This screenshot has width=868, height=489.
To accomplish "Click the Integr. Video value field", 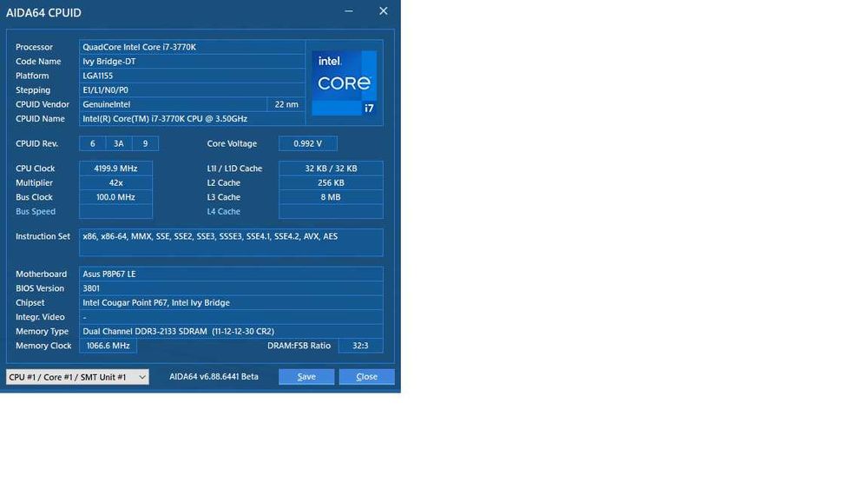I will tap(231, 317).
